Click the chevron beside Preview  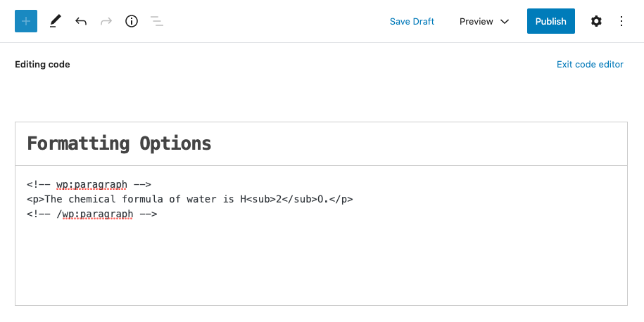pos(505,22)
